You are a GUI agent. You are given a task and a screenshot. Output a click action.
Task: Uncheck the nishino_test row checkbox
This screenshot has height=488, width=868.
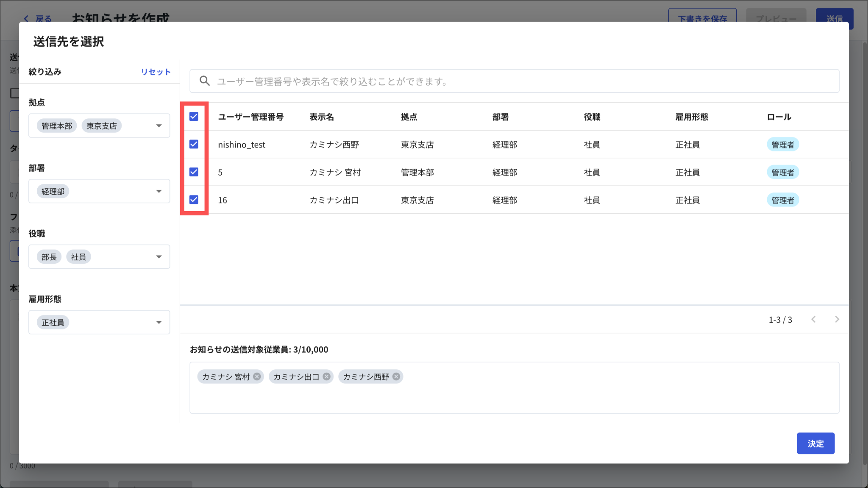pos(194,145)
